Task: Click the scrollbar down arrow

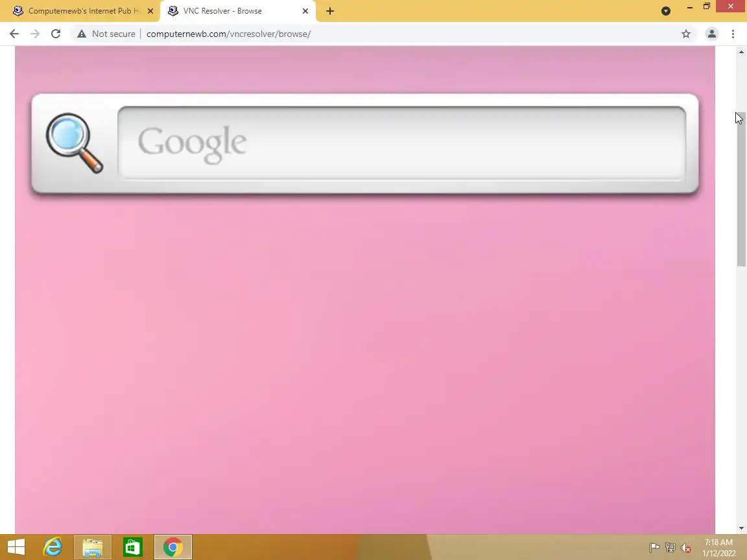Action: tap(741, 528)
